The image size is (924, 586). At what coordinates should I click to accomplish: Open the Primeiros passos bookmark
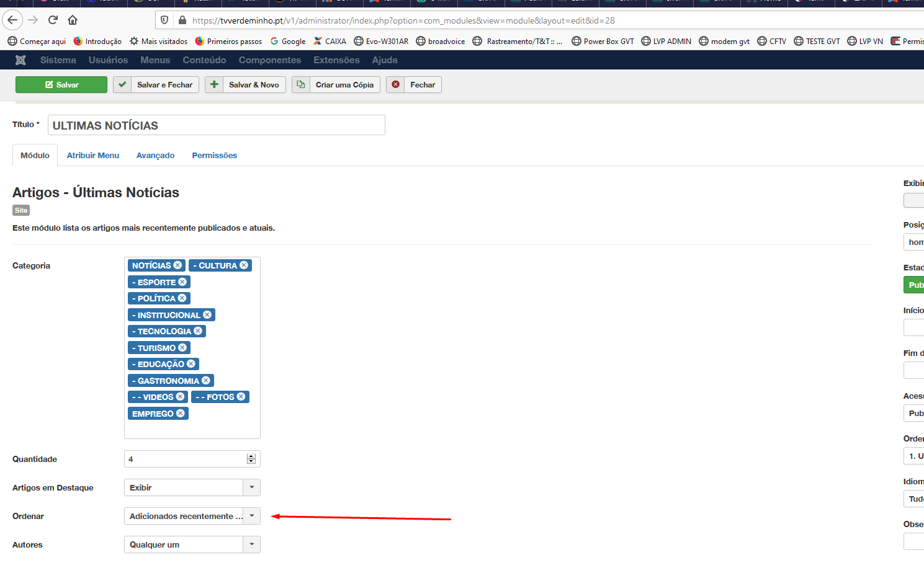228,42
